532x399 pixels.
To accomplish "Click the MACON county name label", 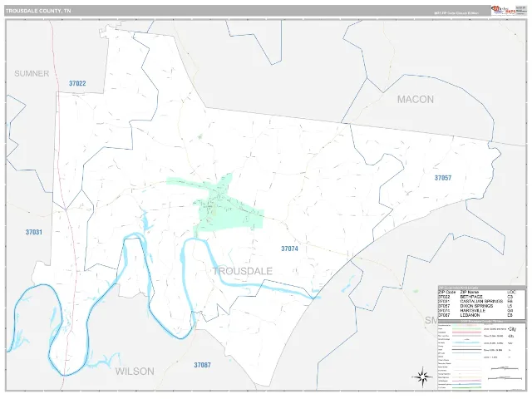I will [x=416, y=100].
